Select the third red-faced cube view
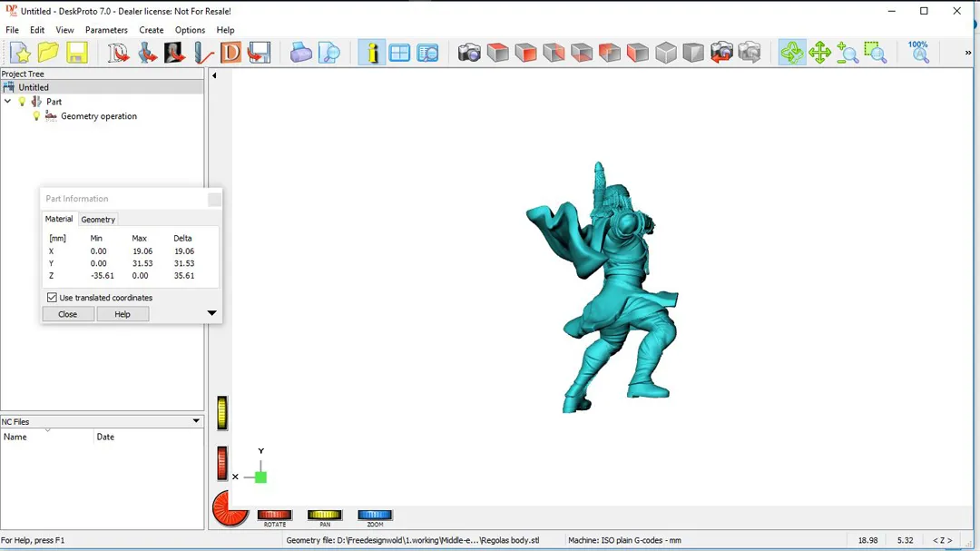Viewport: 980px width, 551px height. pyautogui.click(x=554, y=53)
